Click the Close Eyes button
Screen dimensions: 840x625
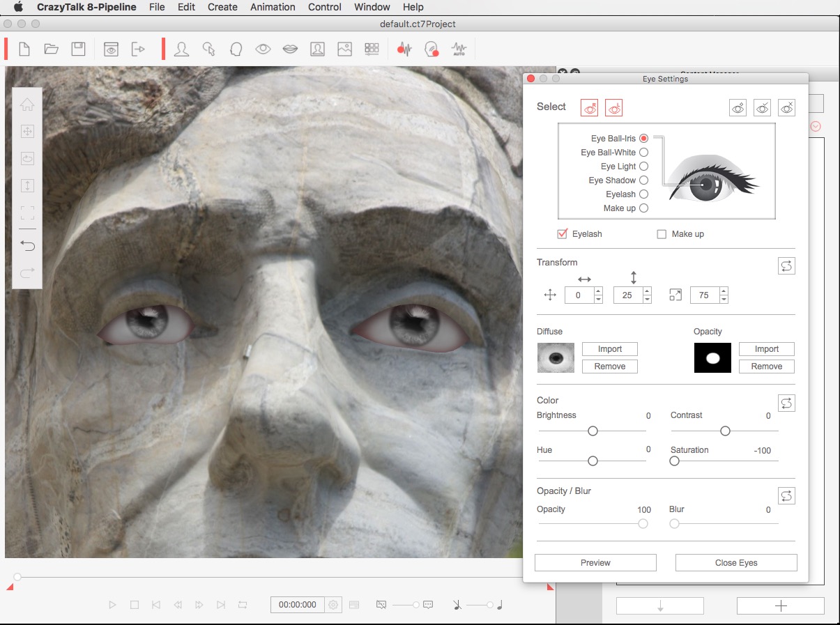click(736, 563)
